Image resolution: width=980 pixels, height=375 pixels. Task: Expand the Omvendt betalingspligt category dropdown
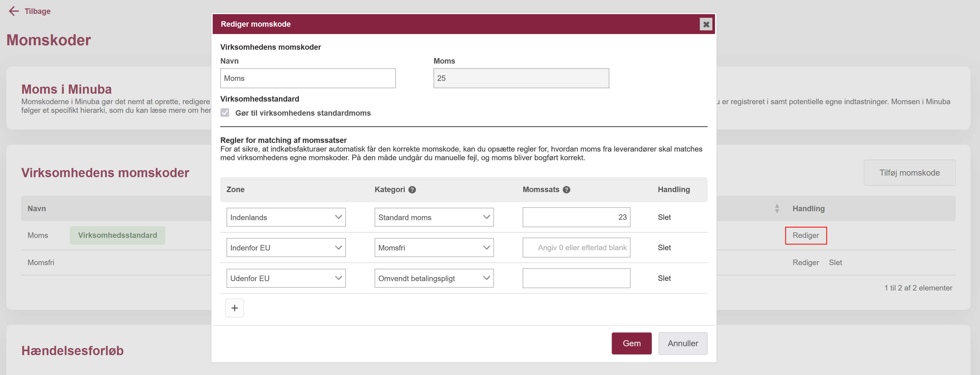tap(434, 278)
